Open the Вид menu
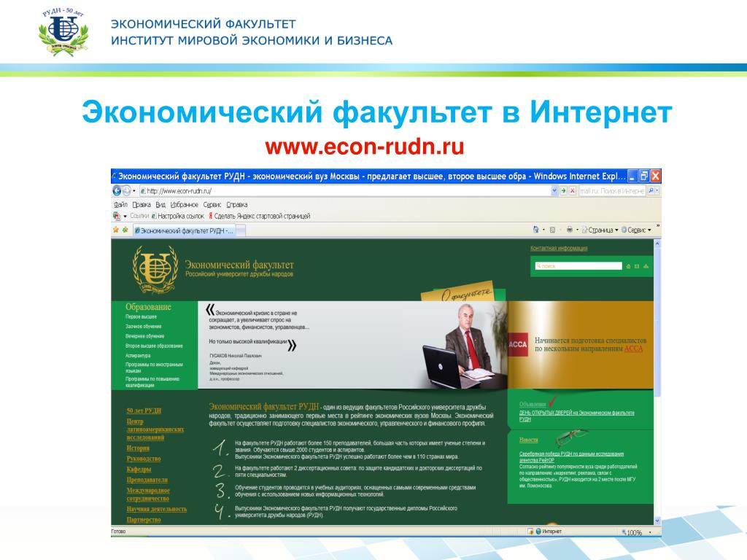This screenshot has height=560, width=747. point(160,205)
